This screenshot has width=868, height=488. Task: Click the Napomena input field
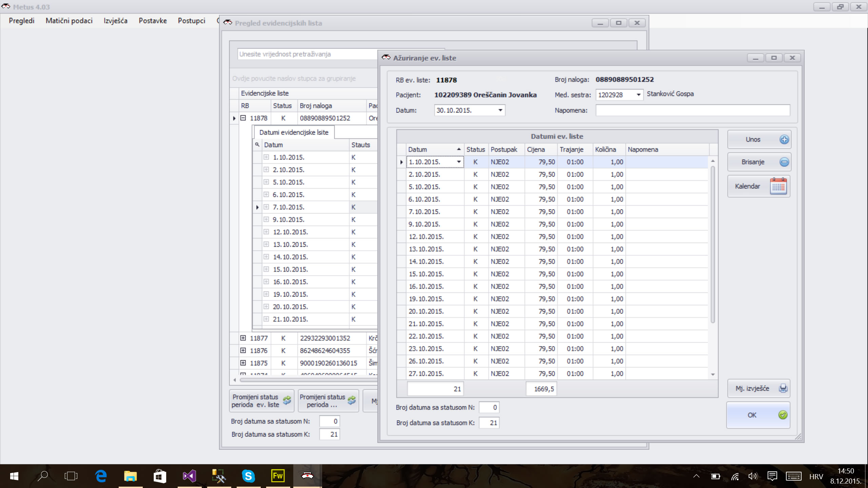[693, 110]
